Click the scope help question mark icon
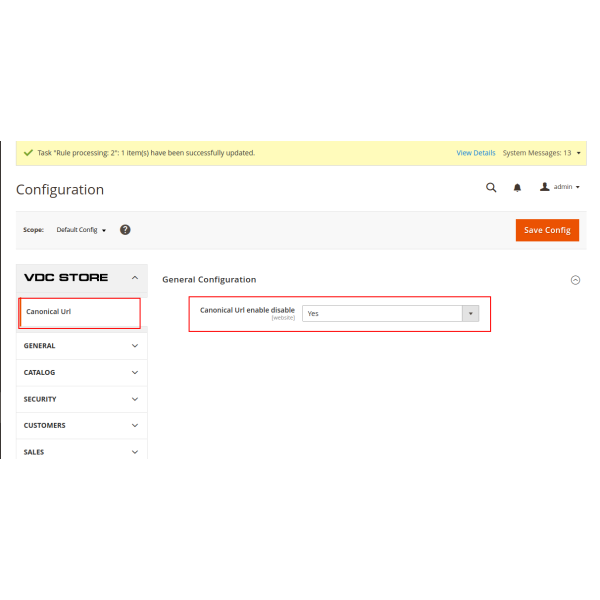Viewport: 600px width, 600px height. click(x=125, y=230)
